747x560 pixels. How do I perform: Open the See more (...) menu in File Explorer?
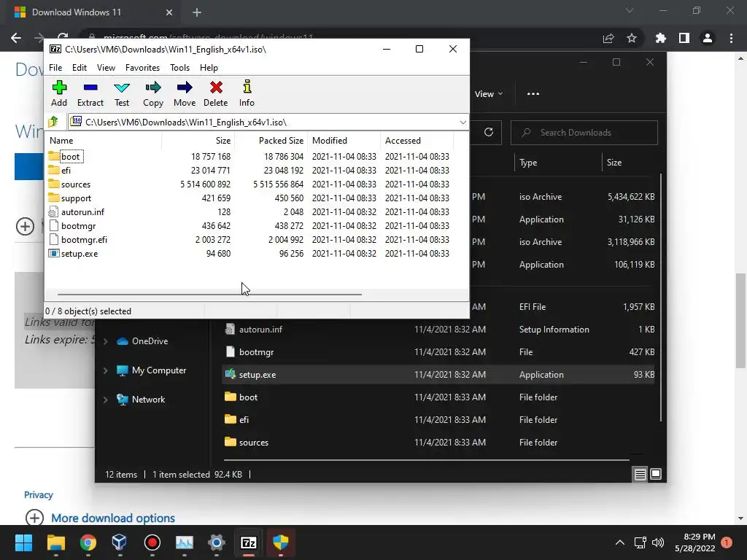pyautogui.click(x=533, y=94)
